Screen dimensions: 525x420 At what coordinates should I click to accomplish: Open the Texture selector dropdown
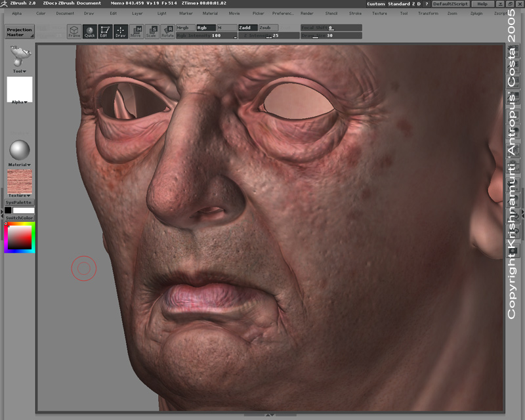(x=20, y=196)
